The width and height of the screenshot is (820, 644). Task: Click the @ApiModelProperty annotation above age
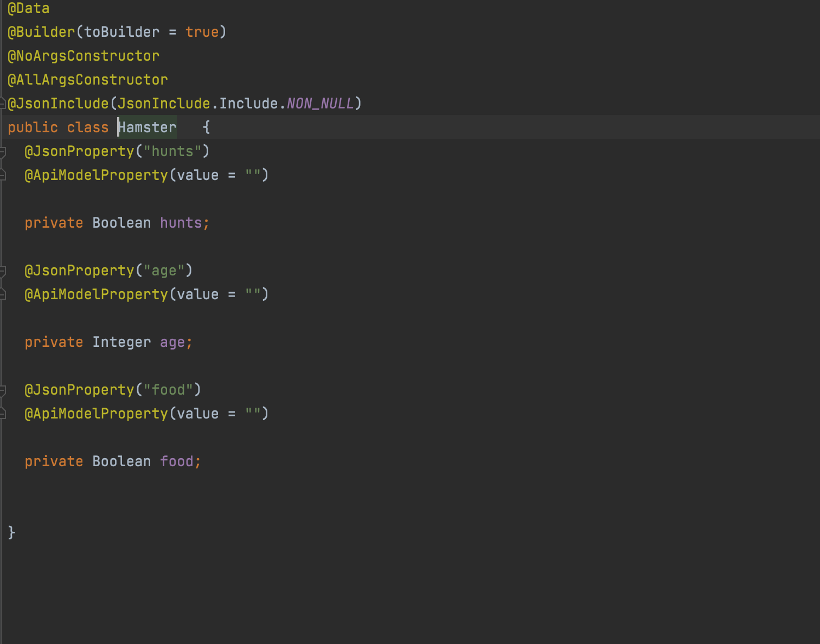pos(96,294)
